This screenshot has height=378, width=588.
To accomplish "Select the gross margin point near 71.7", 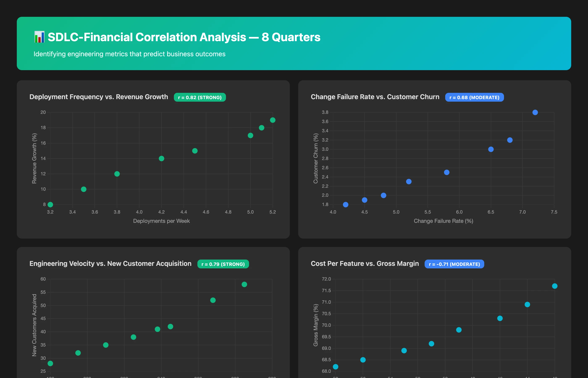I will 555,286.
